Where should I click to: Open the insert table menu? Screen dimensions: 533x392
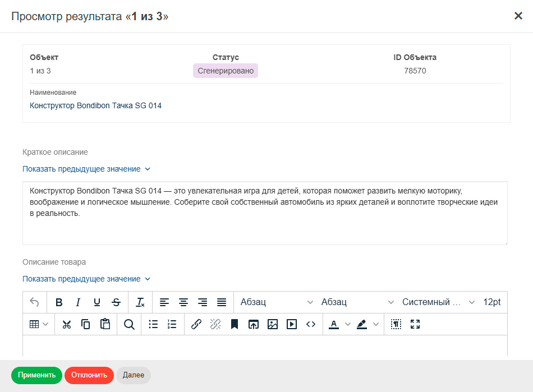39,324
